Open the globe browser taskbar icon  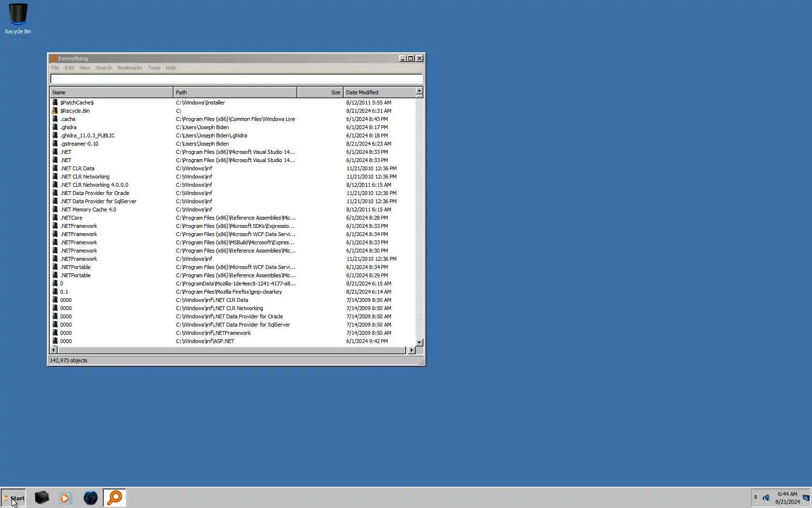(x=90, y=498)
